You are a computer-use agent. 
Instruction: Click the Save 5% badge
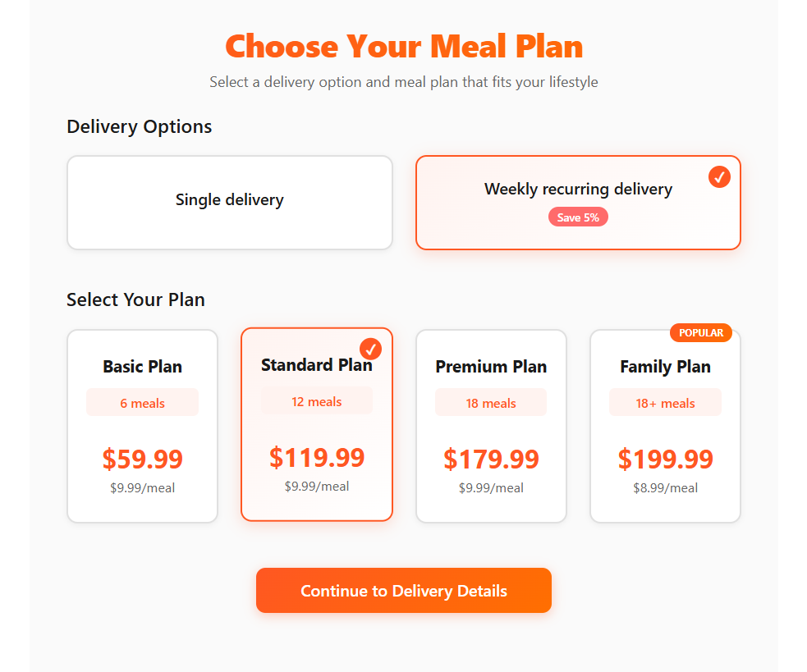pyautogui.click(x=578, y=217)
